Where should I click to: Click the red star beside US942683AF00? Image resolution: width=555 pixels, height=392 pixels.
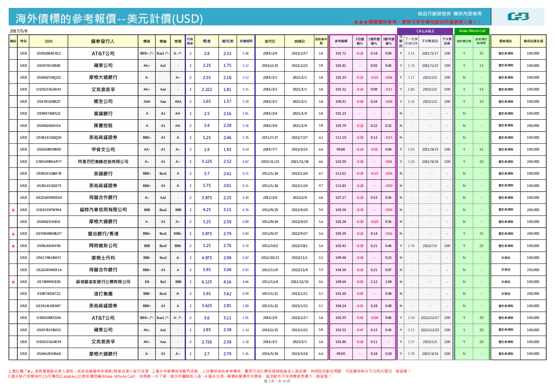point(13,246)
